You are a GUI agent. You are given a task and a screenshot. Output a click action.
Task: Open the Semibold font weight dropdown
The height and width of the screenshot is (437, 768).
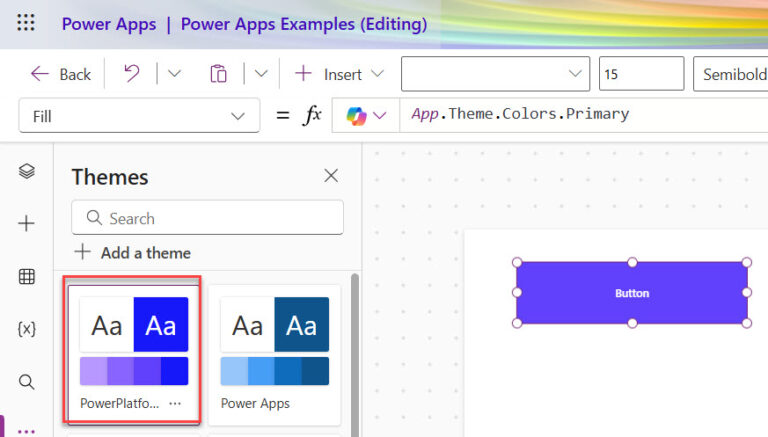pyautogui.click(x=731, y=74)
